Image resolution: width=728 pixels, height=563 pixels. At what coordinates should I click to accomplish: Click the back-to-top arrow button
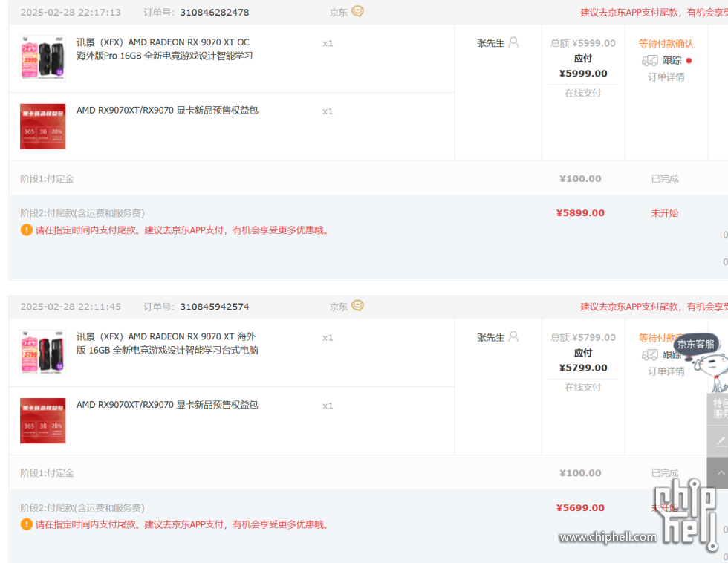click(719, 473)
